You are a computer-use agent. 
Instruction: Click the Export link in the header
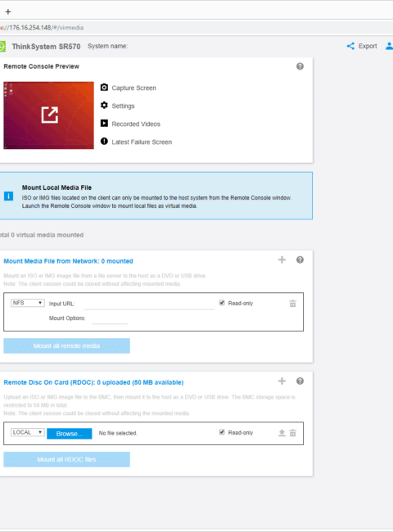[362, 46]
